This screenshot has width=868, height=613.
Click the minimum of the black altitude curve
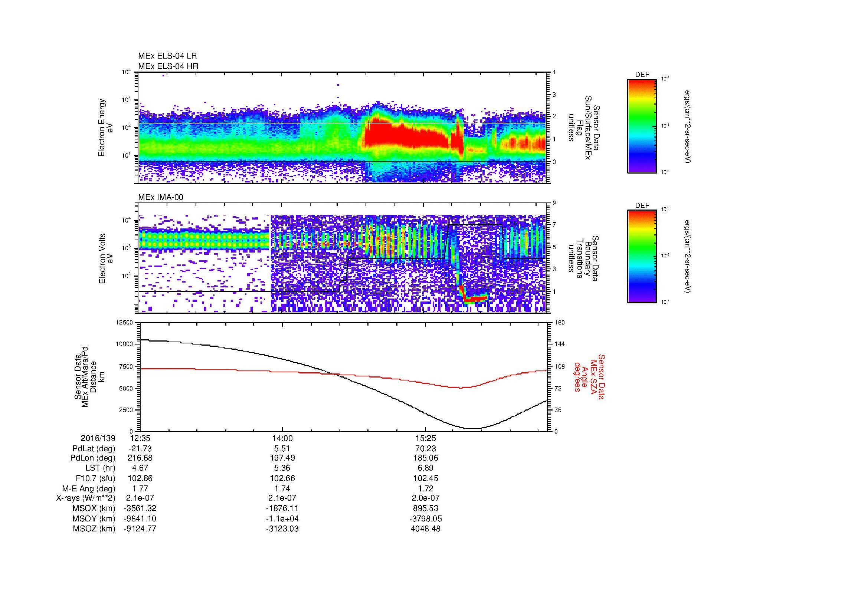[472, 428]
